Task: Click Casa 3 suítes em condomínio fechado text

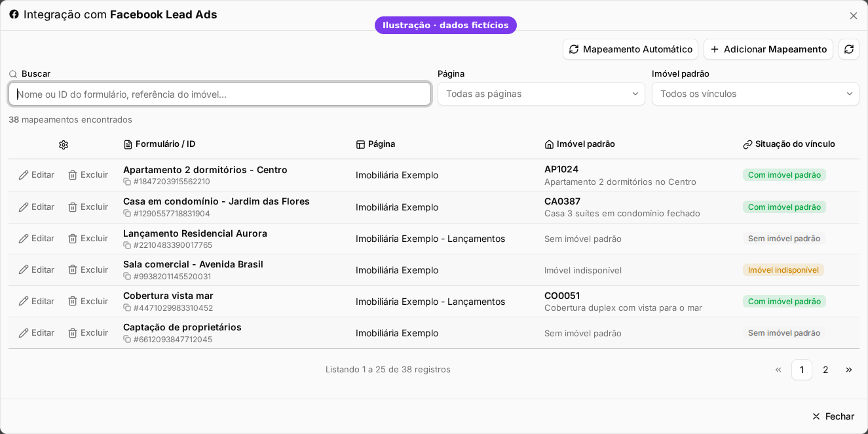Action: (622, 214)
